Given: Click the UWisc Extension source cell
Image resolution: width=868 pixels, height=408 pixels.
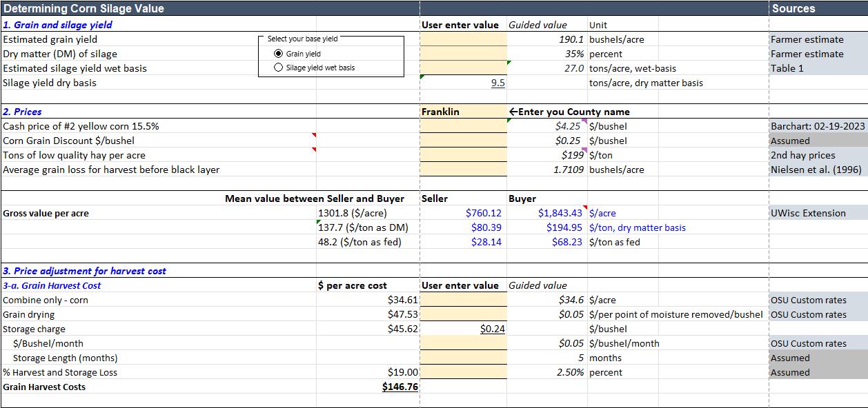Looking at the screenshot, I should pyautogui.click(x=818, y=213).
